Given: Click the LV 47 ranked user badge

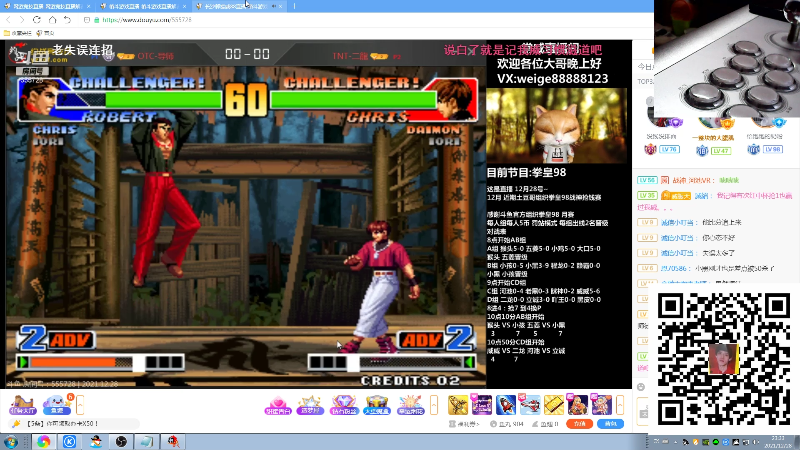Looking at the screenshot, I should [721, 151].
